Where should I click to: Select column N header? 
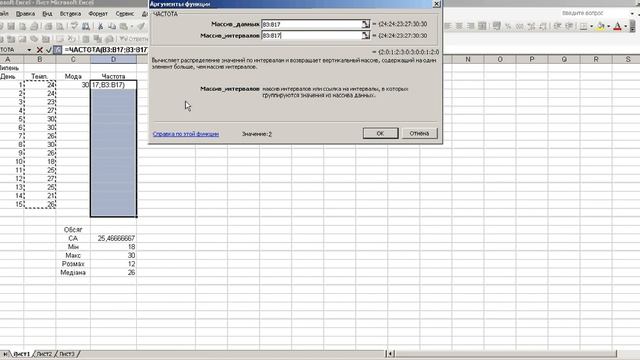point(468,60)
